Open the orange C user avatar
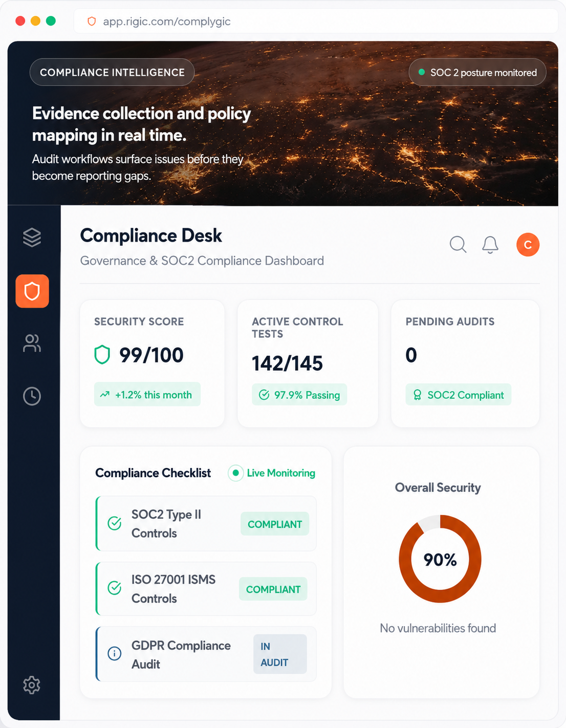Viewport: 566px width, 728px height. [528, 245]
